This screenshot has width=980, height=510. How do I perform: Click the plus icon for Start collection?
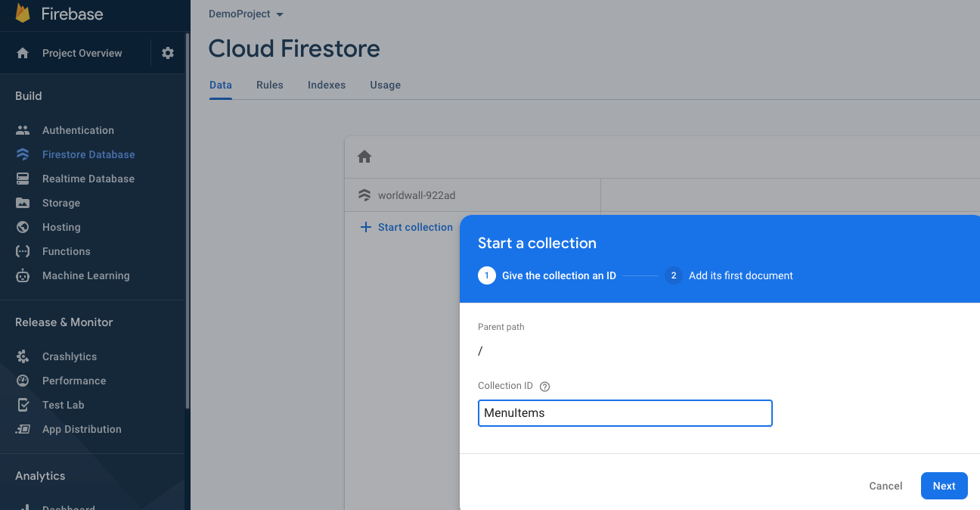click(x=365, y=227)
